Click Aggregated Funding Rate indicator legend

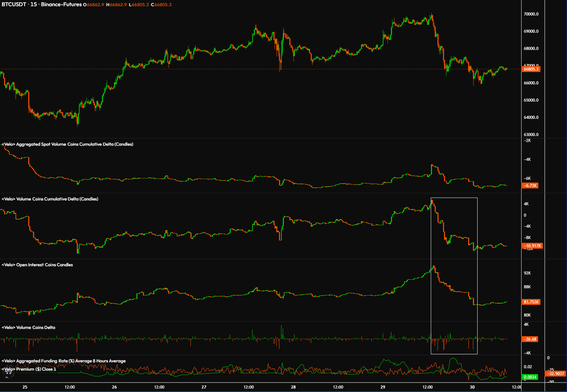tap(64, 361)
